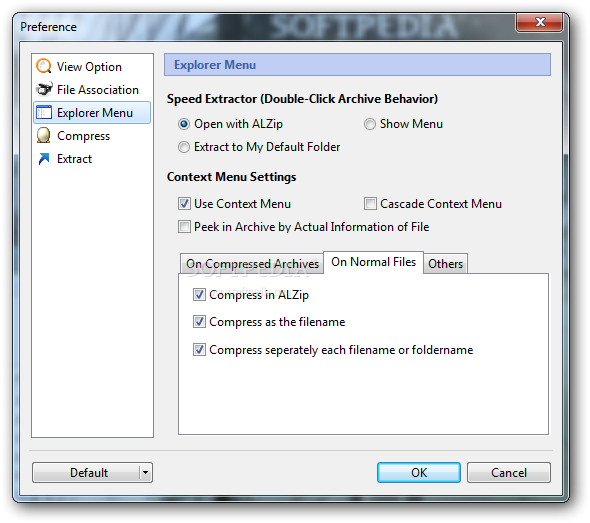Open View Option preferences page
The width and height of the screenshot is (590, 523).
click(x=89, y=67)
